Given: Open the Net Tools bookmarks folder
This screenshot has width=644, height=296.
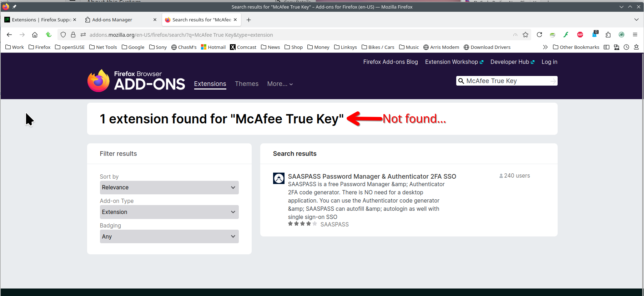Looking at the screenshot, I should (103, 47).
